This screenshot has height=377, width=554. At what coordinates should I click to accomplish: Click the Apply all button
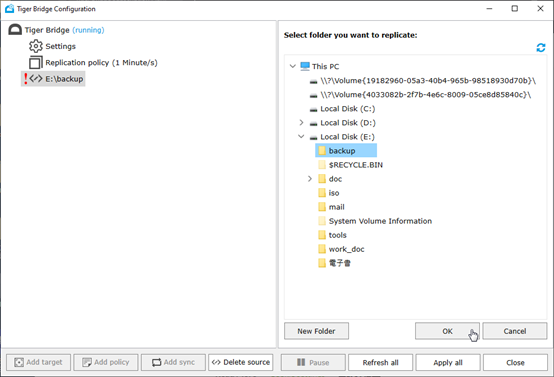tap(448, 363)
